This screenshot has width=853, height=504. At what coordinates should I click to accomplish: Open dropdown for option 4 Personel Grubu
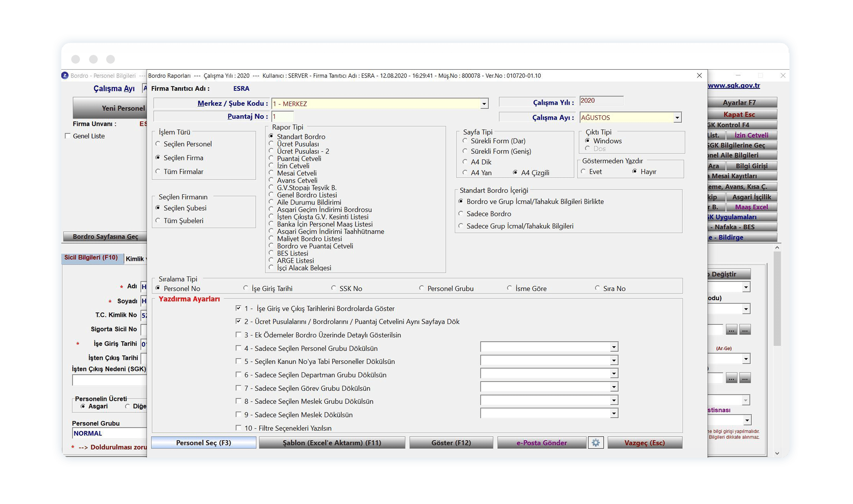[x=613, y=347]
